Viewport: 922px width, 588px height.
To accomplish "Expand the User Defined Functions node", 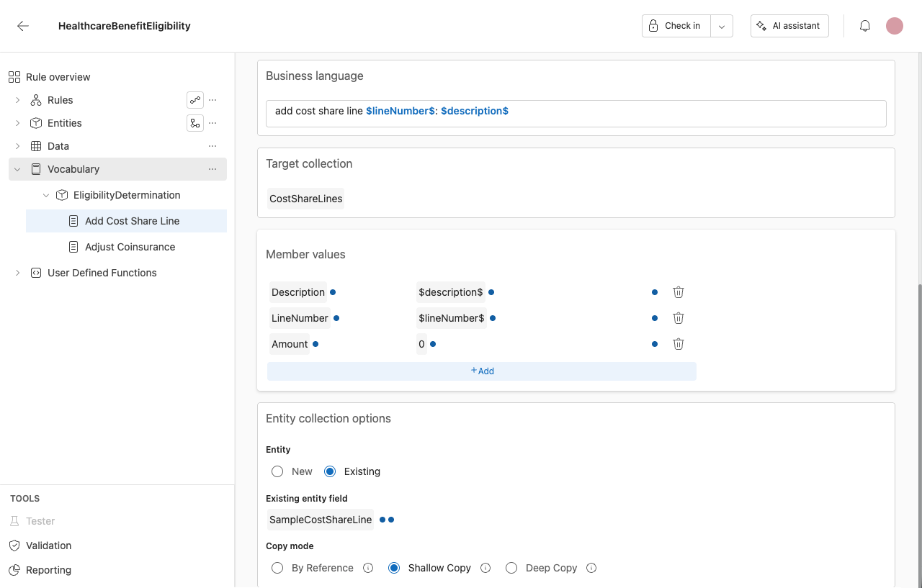I will (17, 273).
